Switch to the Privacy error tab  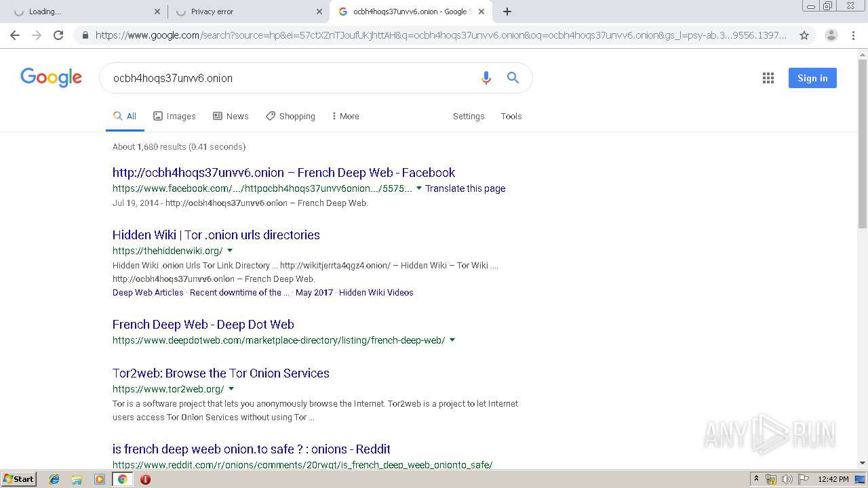[248, 12]
